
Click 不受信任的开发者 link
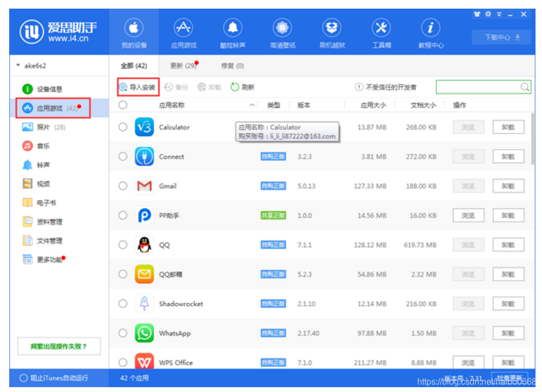click(386, 87)
